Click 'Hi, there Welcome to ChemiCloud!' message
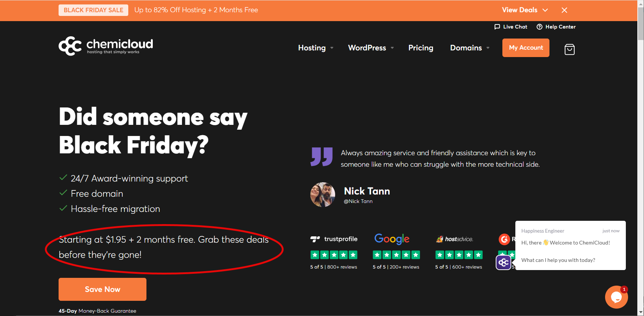 [565, 243]
